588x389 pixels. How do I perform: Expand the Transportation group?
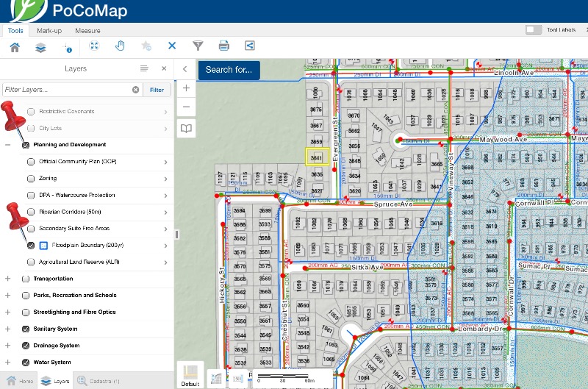8,279
